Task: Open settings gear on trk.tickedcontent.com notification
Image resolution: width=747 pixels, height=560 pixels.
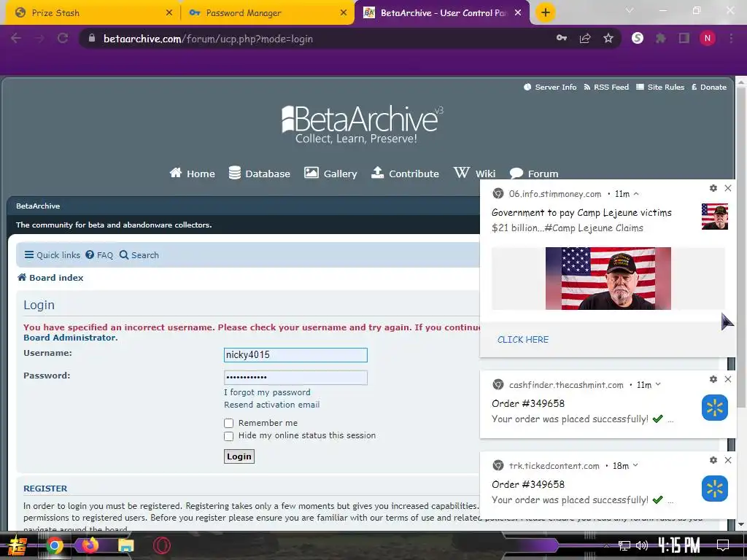Action: click(x=713, y=460)
